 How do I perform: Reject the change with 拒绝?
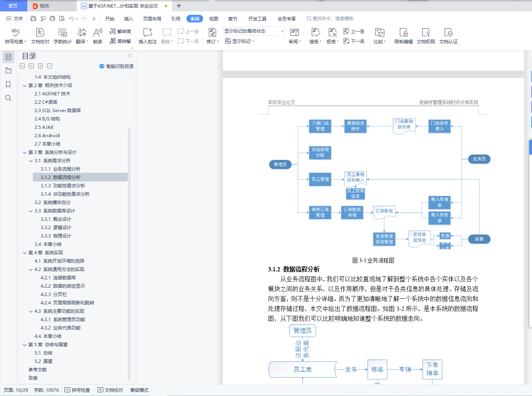(x=333, y=36)
